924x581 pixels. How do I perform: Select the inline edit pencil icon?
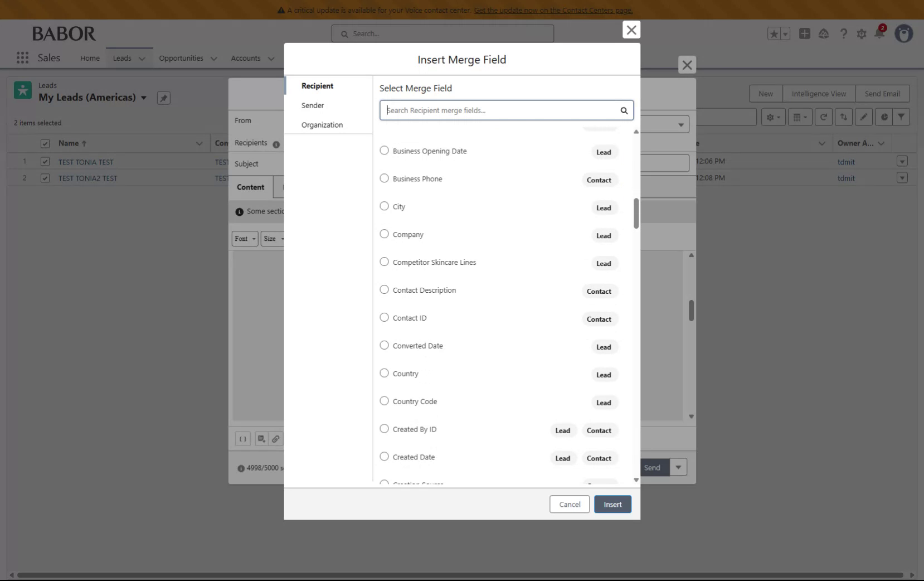pos(863,117)
